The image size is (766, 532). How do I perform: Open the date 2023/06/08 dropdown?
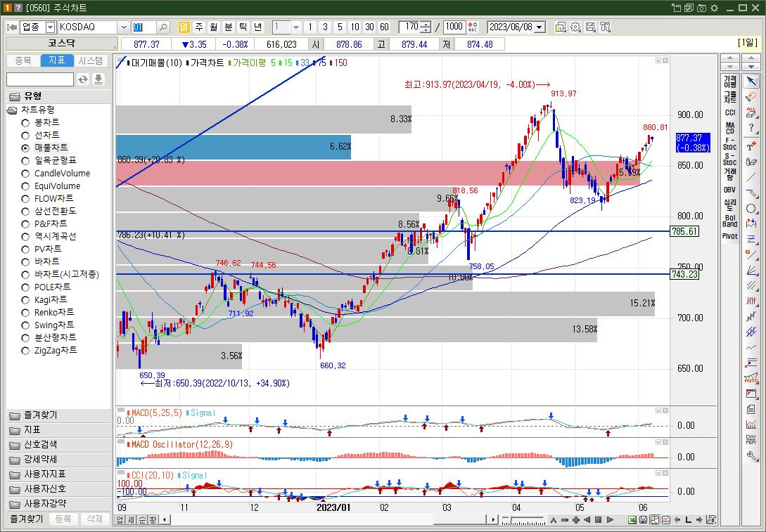pyautogui.click(x=540, y=27)
